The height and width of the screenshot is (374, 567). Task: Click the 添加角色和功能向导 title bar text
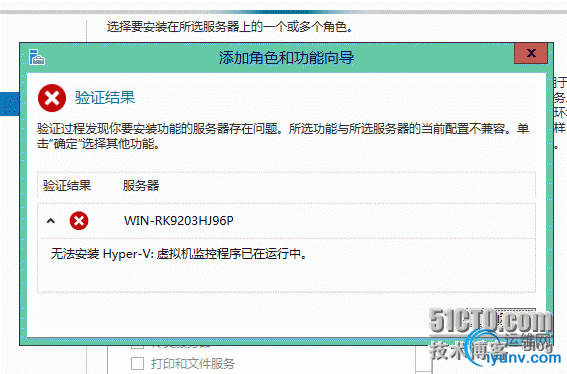click(286, 58)
